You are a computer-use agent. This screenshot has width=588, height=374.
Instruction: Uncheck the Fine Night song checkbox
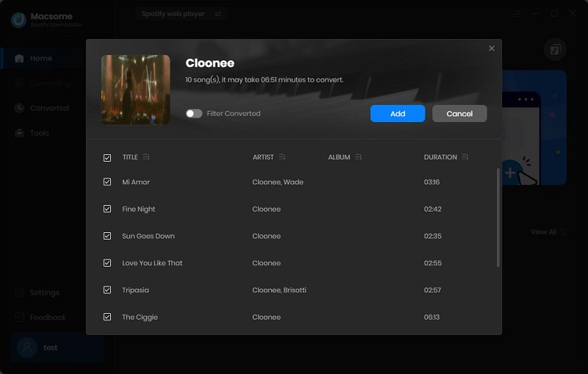[107, 209]
